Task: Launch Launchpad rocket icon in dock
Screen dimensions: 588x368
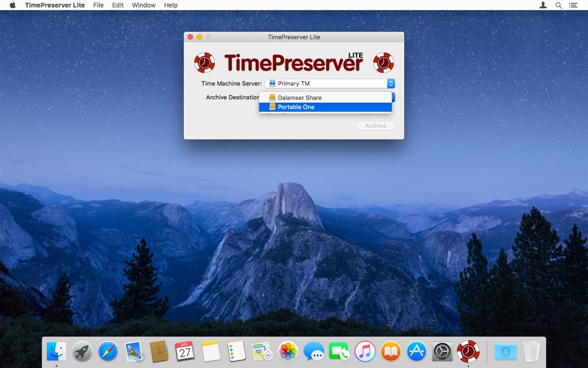Action: point(82,351)
